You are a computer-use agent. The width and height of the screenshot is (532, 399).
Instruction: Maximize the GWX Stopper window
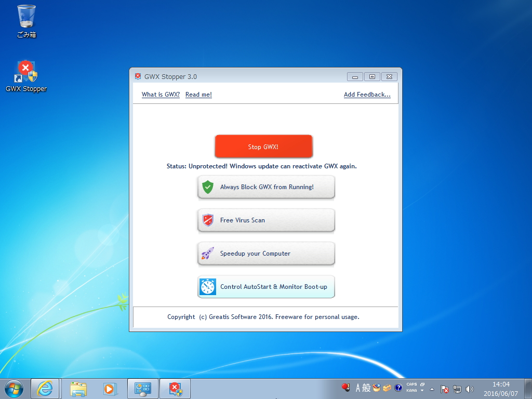click(372, 77)
